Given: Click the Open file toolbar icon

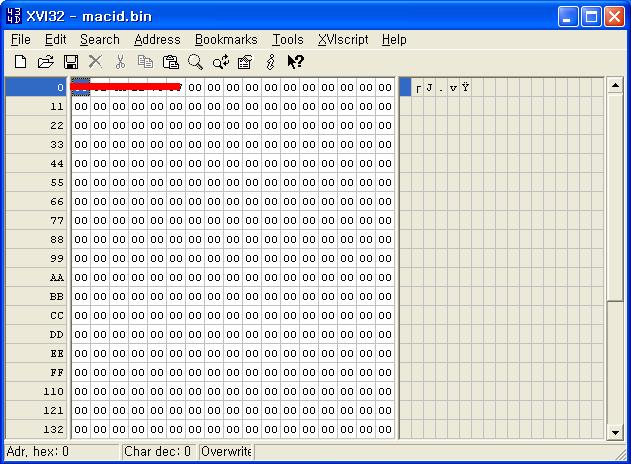Looking at the screenshot, I should coord(45,62).
